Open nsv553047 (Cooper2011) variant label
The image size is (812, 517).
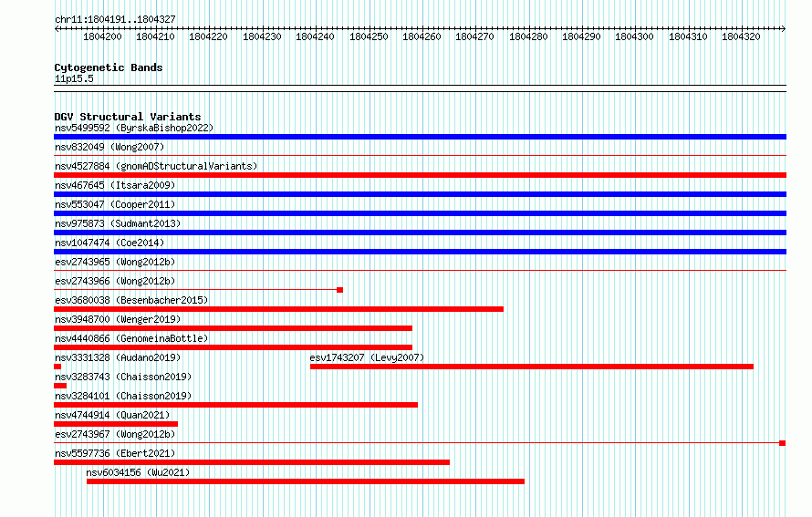click(115, 204)
